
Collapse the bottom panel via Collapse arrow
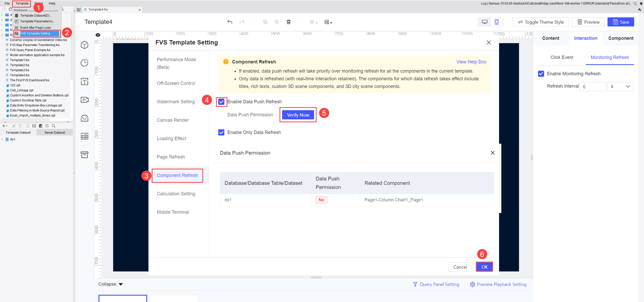pyautogui.click(x=111, y=284)
